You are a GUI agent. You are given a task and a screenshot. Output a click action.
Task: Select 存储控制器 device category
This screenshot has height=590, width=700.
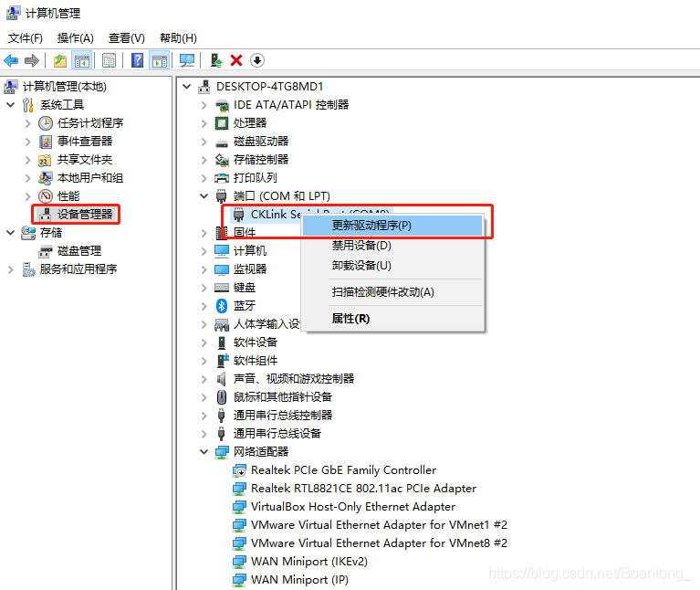(x=261, y=160)
